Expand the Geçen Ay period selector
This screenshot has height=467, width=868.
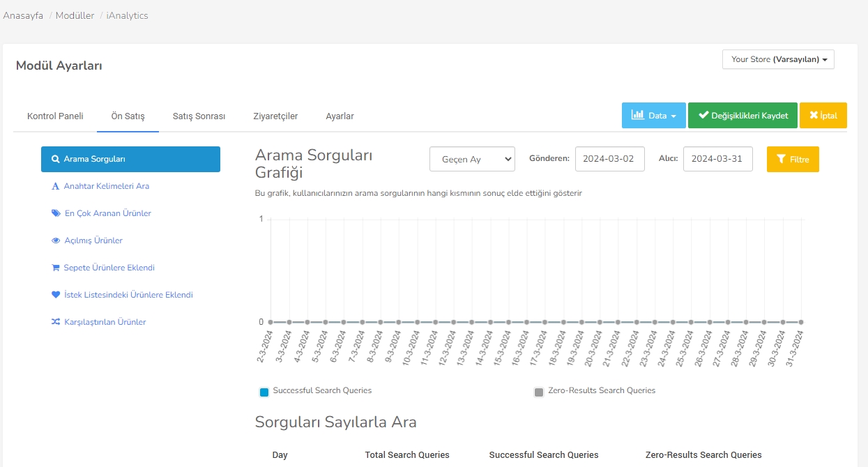pos(472,160)
